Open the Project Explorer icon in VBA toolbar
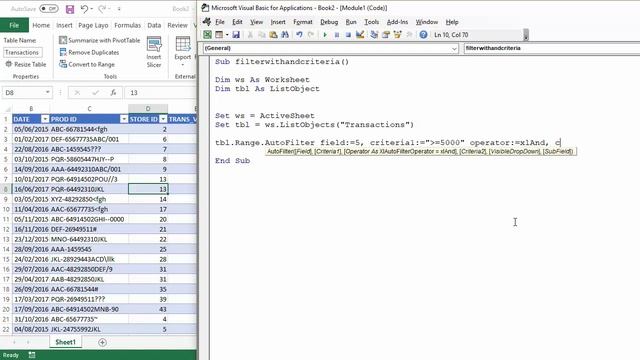 (x=374, y=35)
